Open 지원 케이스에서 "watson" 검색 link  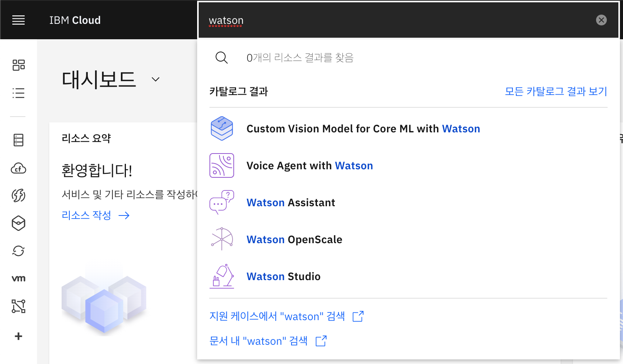pyautogui.click(x=277, y=316)
